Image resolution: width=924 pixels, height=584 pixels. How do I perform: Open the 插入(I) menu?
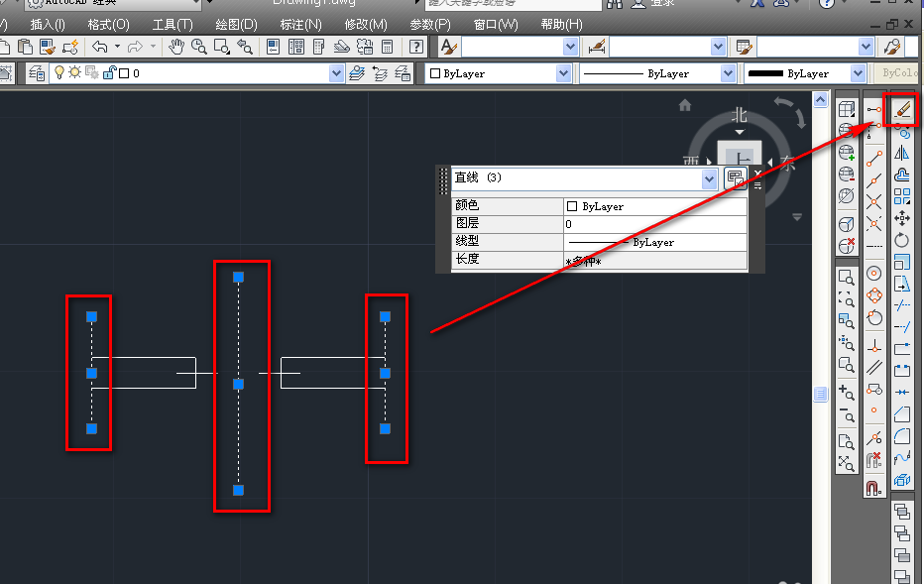[x=48, y=24]
